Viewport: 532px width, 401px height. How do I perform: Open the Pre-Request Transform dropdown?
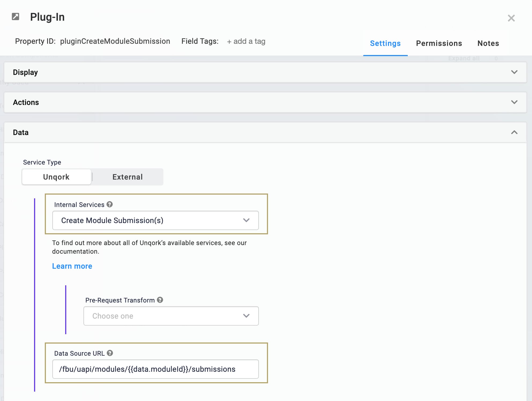point(171,316)
